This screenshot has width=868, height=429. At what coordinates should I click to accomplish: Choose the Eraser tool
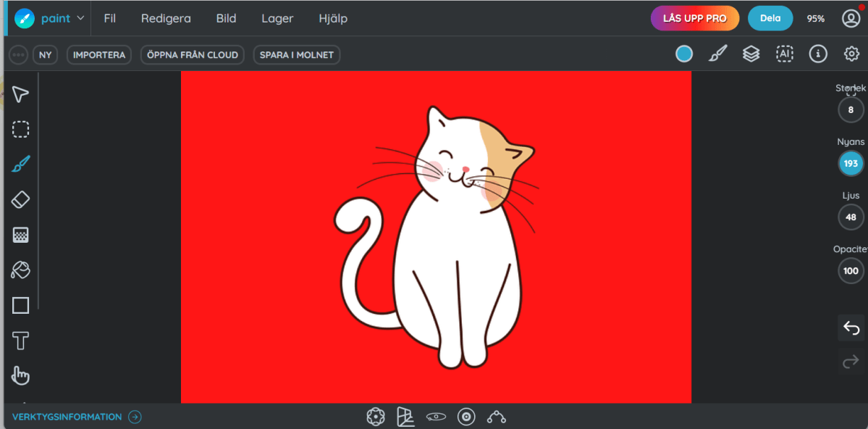(20, 199)
